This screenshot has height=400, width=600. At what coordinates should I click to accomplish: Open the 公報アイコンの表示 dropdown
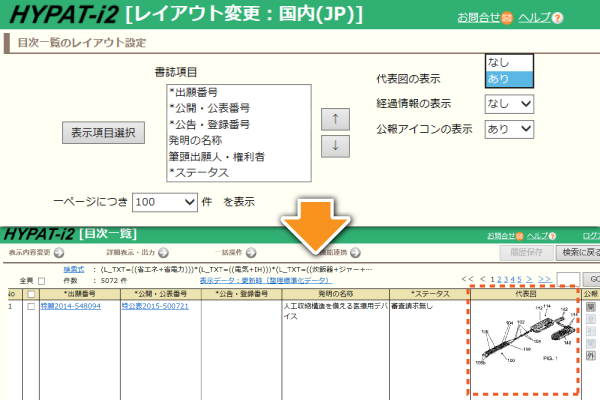(x=509, y=129)
